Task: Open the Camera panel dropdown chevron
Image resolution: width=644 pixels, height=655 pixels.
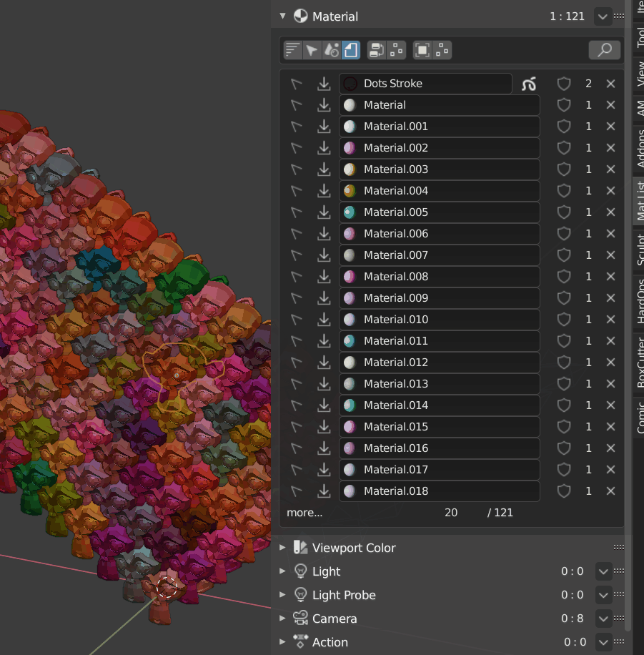Action: pyautogui.click(x=603, y=619)
